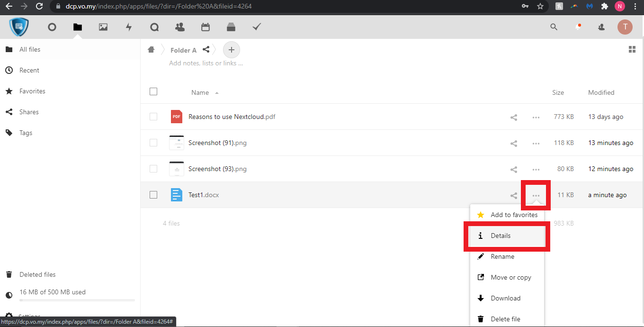644x327 pixels.
Task: Select the Test1.docx checkbox
Action: [153, 195]
